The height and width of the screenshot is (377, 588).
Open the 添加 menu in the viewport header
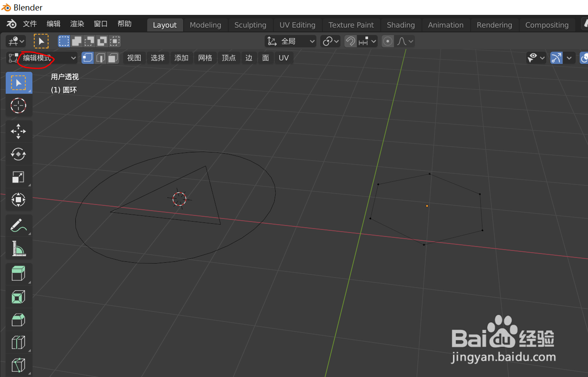181,57
